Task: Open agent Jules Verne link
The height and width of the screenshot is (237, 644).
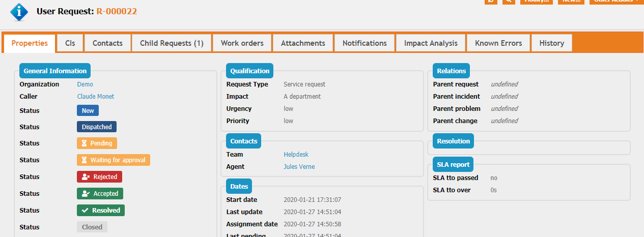Action: pyautogui.click(x=299, y=167)
